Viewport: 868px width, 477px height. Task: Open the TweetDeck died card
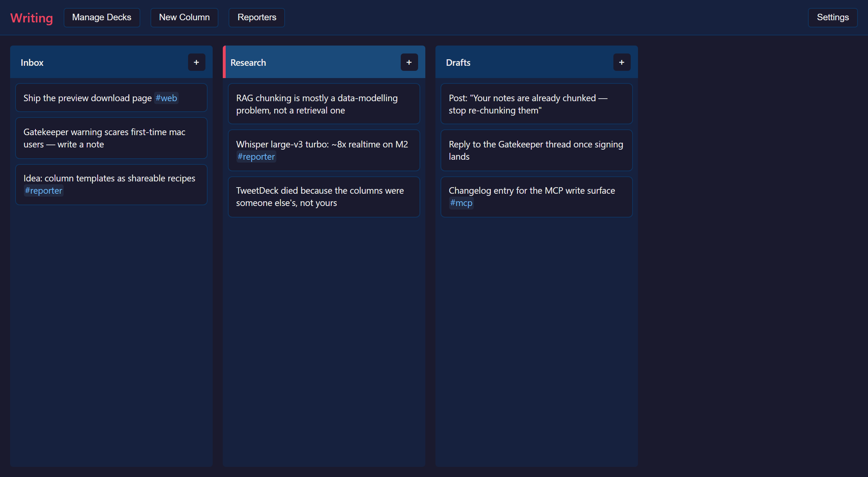click(324, 197)
